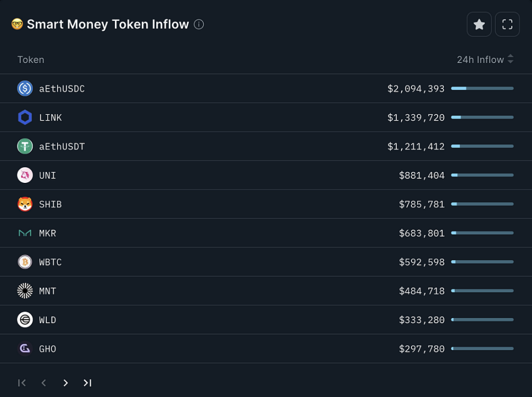532x397 pixels.
Task: Sort by 24h Inflow column arrows
Action: click(510, 59)
